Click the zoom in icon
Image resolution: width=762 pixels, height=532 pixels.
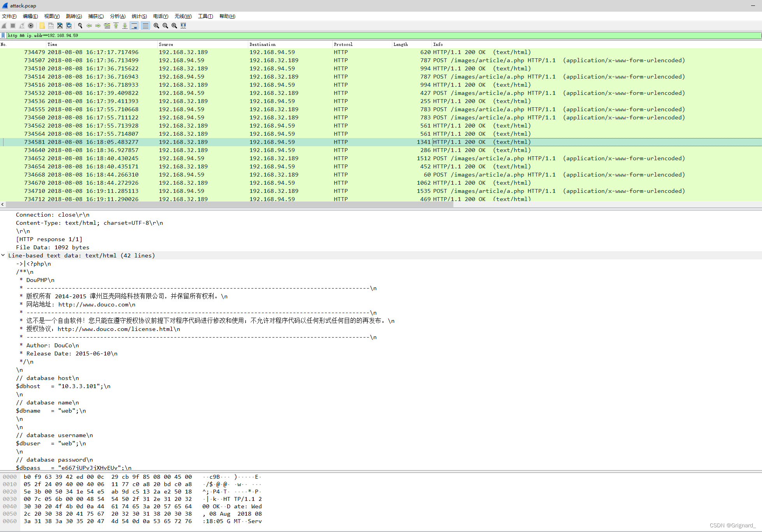(156, 26)
